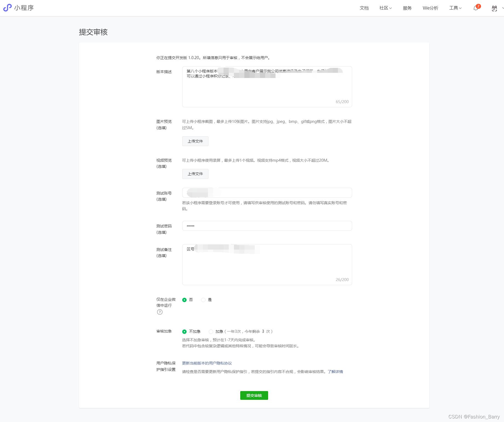
Task: Select the 是 radio for enterprise WeChat only
Action: tap(203, 300)
